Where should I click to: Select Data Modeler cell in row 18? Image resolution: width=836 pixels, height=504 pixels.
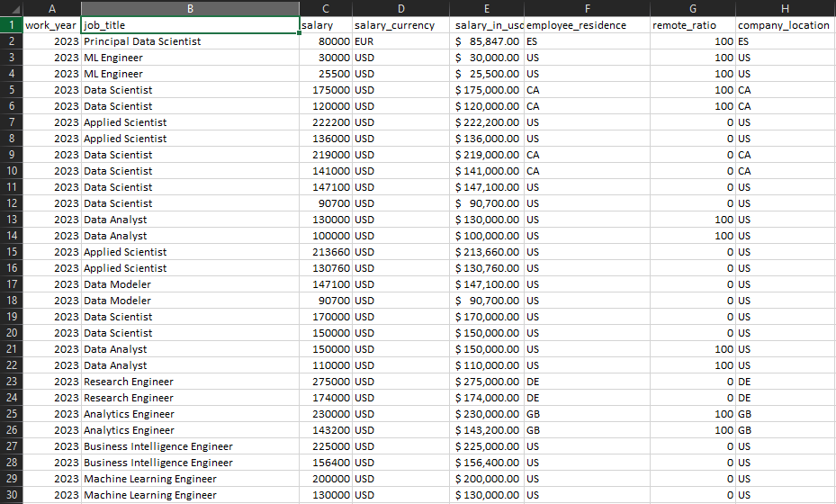pyautogui.click(x=190, y=301)
